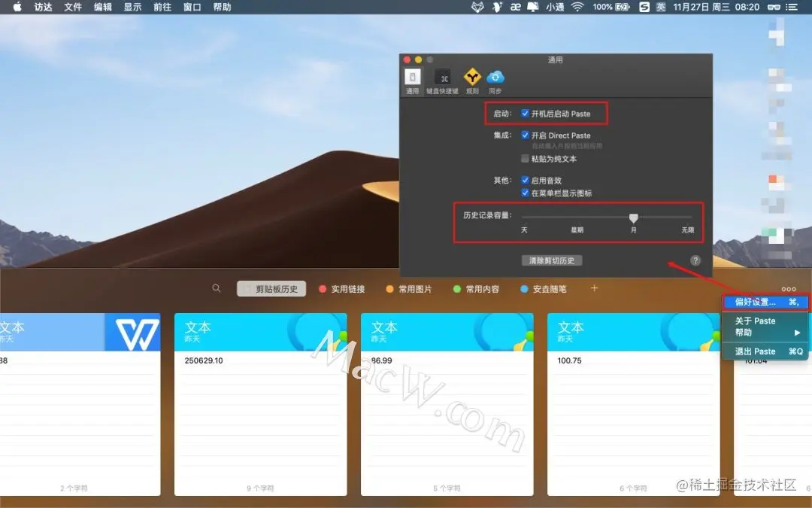Screen dimensions: 812x508
Task: Open the 规则 rules tab
Action: click(472, 81)
